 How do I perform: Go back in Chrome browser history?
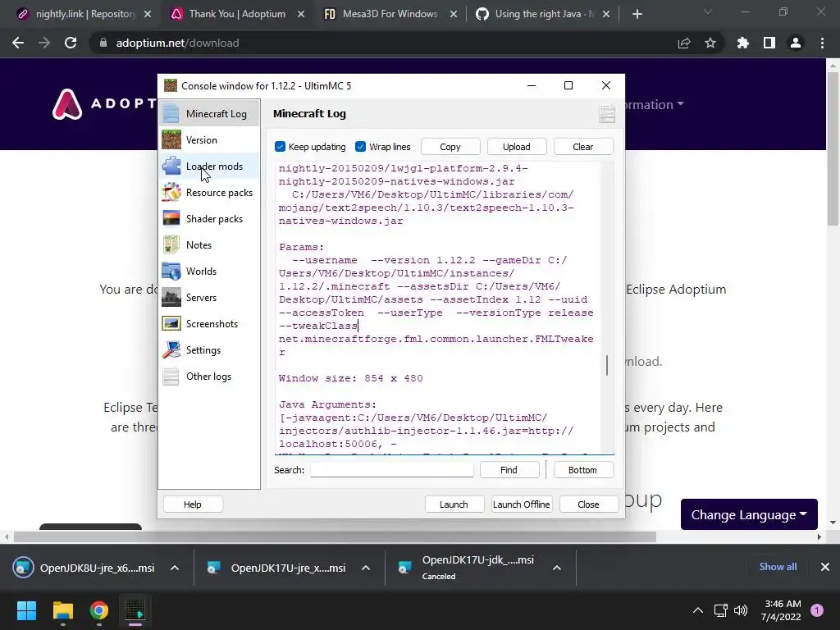tap(18, 43)
